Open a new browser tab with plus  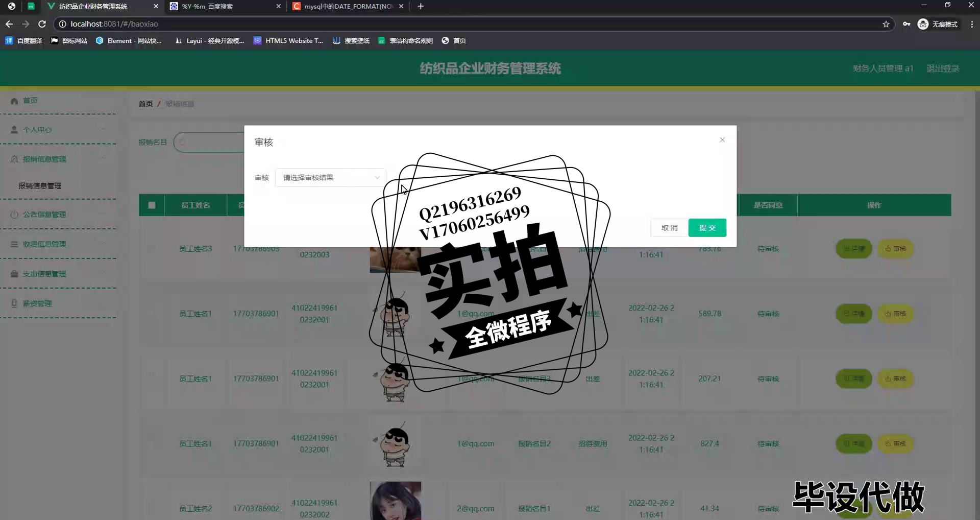tap(421, 6)
